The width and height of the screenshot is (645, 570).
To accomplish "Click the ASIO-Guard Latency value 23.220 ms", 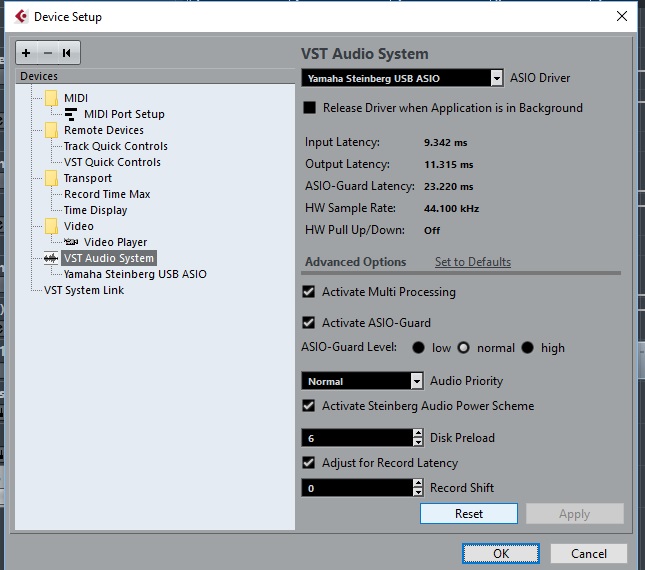I will coord(449,187).
